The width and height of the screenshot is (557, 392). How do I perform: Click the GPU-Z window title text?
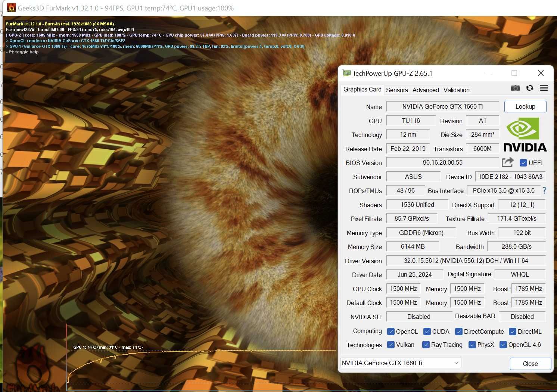pos(392,74)
